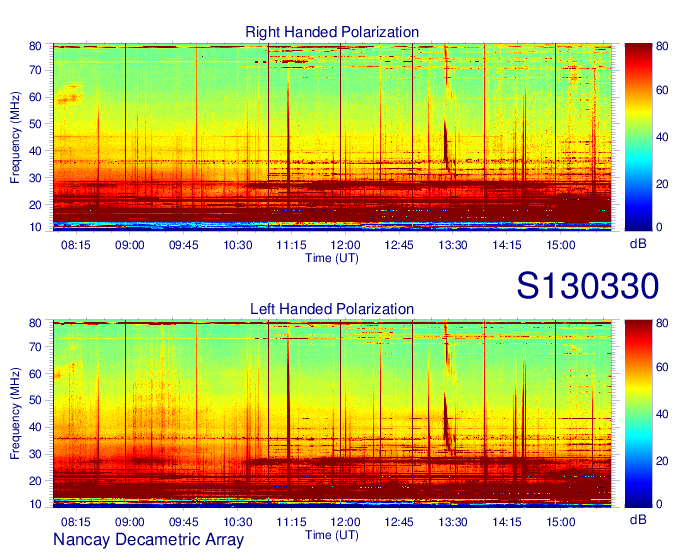Click 08:15 tick under Right Handed plot

tap(76, 245)
